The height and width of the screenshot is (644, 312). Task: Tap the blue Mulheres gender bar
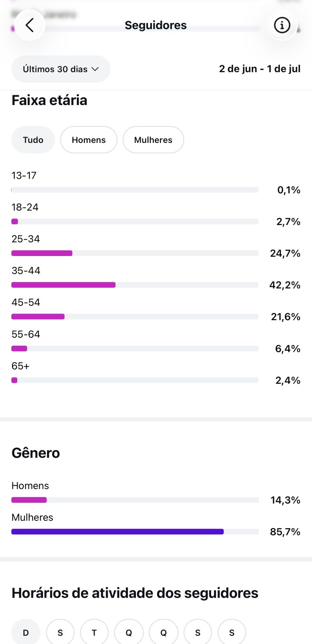click(117, 532)
